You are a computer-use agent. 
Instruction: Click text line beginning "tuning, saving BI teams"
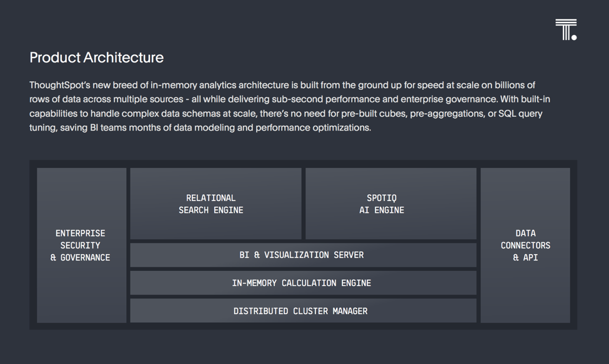point(200,127)
